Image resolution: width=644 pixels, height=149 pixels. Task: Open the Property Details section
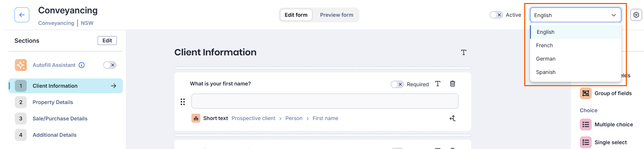[53, 102]
